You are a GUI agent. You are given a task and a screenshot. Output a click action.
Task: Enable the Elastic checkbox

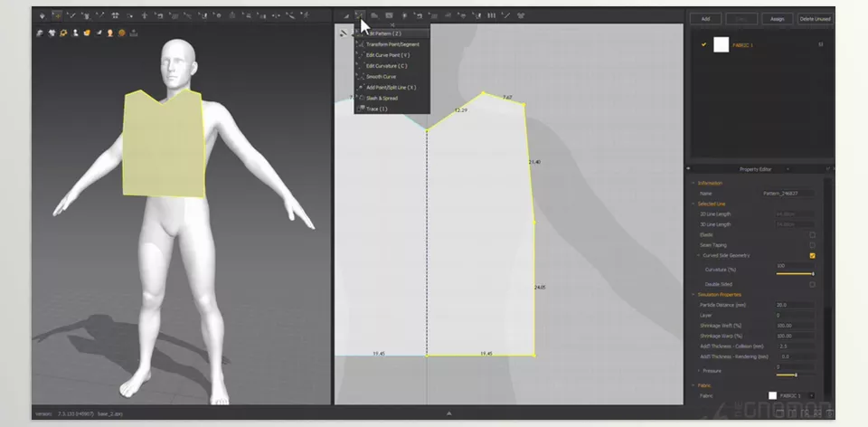coord(812,235)
